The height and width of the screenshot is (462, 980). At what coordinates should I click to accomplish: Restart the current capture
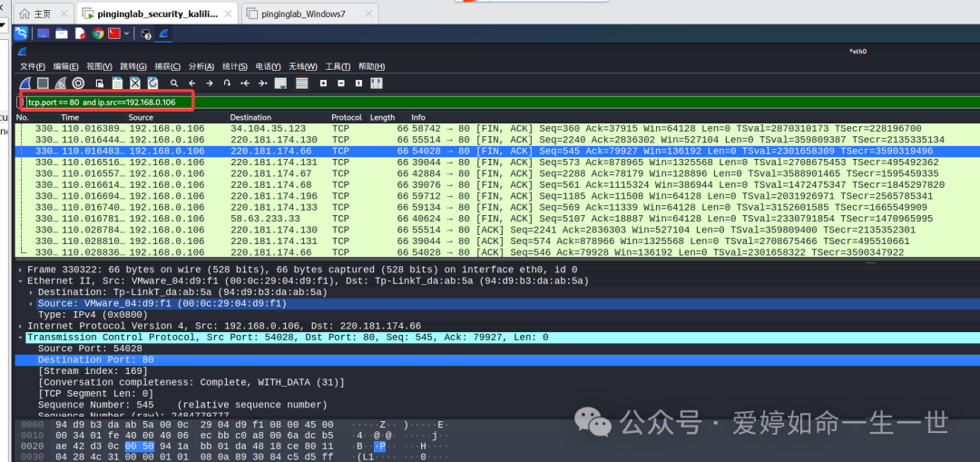click(x=60, y=84)
